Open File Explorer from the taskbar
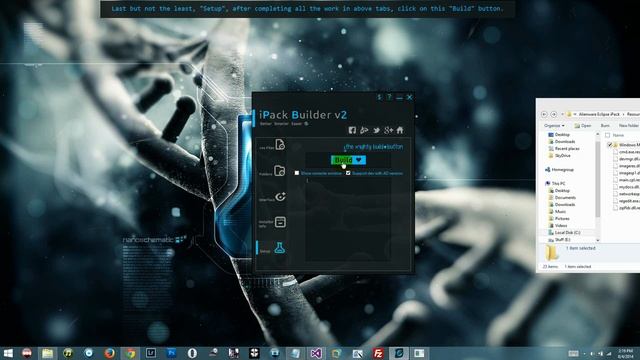This screenshot has height=360, width=640. pos(47,353)
